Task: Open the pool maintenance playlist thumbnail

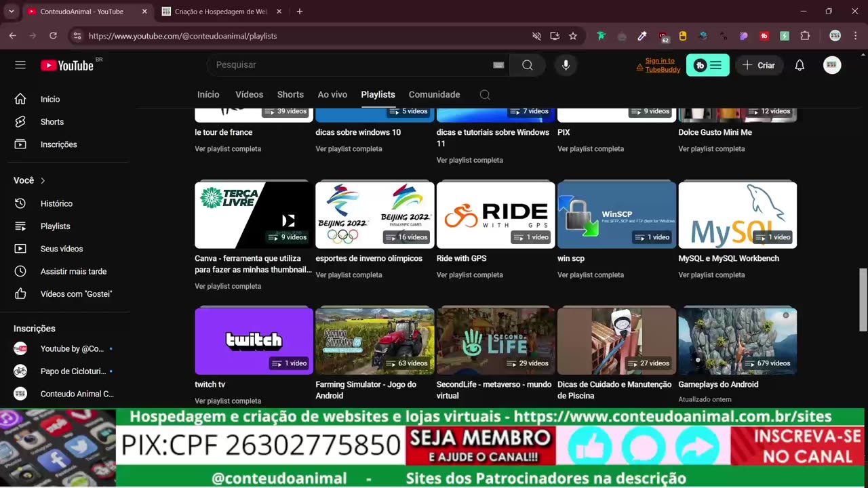Action: coord(616,341)
